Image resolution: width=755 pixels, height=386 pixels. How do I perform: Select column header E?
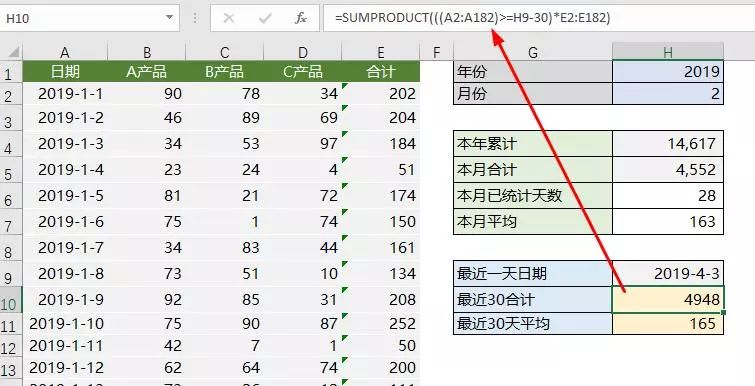380,52
